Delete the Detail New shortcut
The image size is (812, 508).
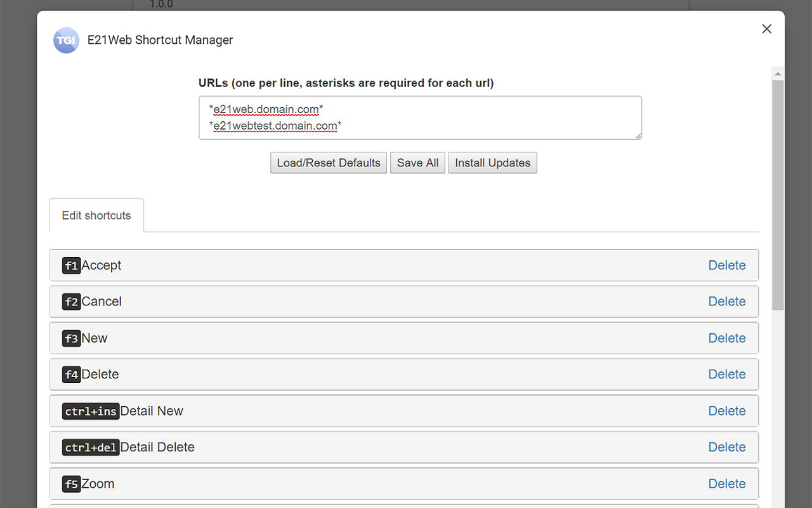point(727,411)
